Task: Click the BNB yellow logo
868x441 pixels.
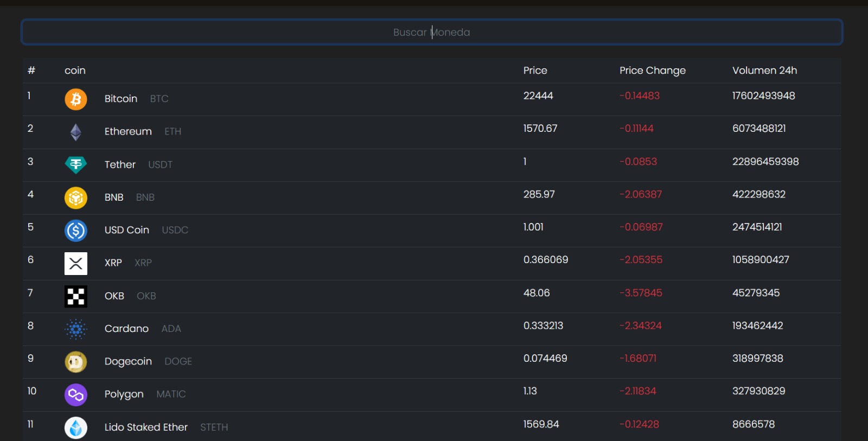Action: click(x=76, y=198)
